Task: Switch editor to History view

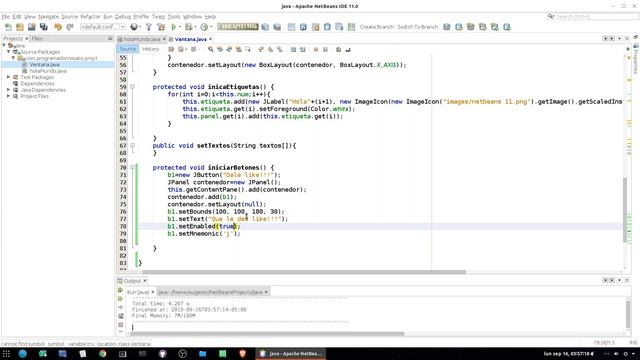Action: [x=151, y=49]
